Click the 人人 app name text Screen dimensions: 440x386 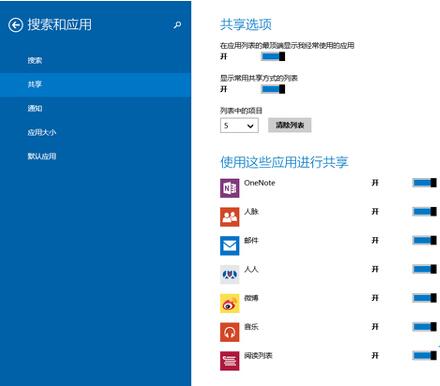(x=251, y=269)
